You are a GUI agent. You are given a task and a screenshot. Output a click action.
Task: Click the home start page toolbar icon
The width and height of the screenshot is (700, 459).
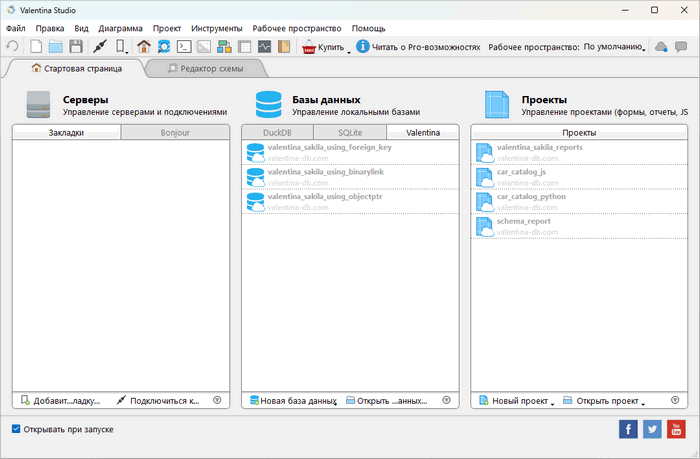pyautogui.click(x=144, y=46)
